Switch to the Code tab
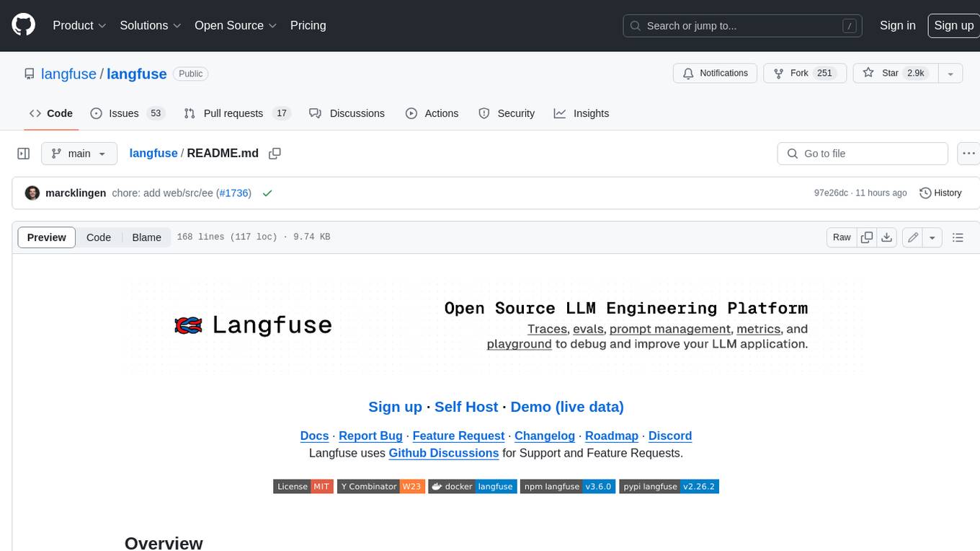The height and width of the screenshot is (551, 980). (x=51, y=113)
